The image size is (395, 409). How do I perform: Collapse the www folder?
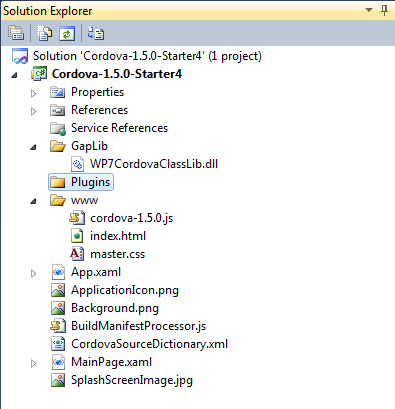pyautogui.click(x=33, y=201)
